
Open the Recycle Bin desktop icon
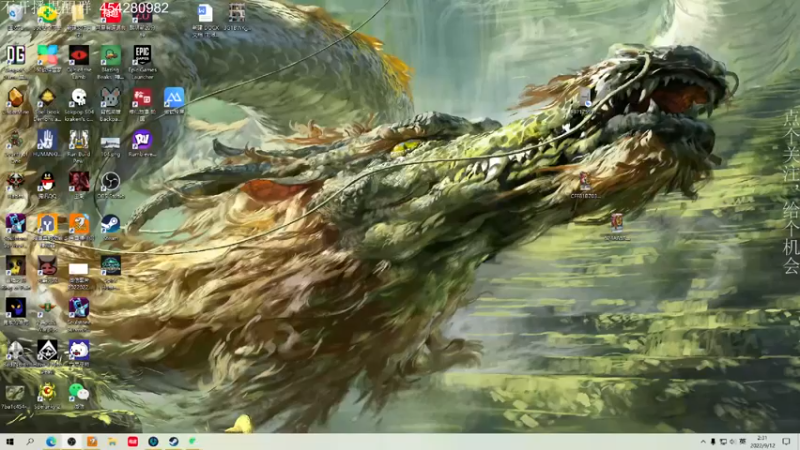click(x=15, y=15)
